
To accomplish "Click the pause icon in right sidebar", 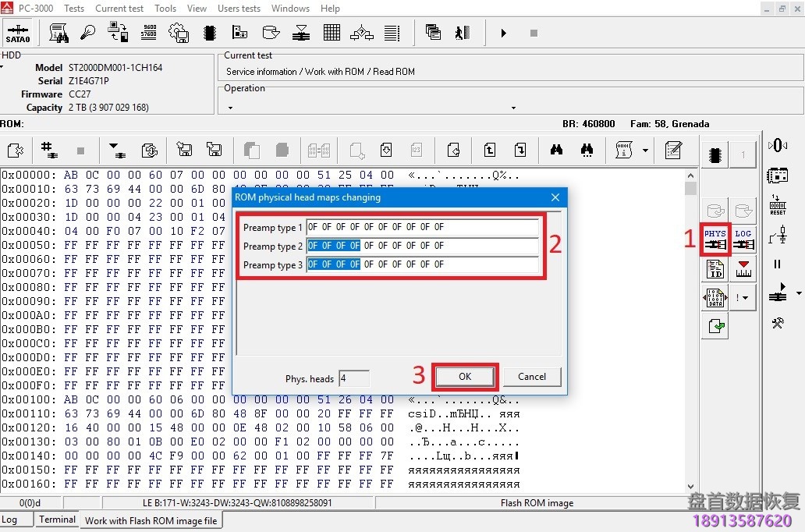I will 777,264.
